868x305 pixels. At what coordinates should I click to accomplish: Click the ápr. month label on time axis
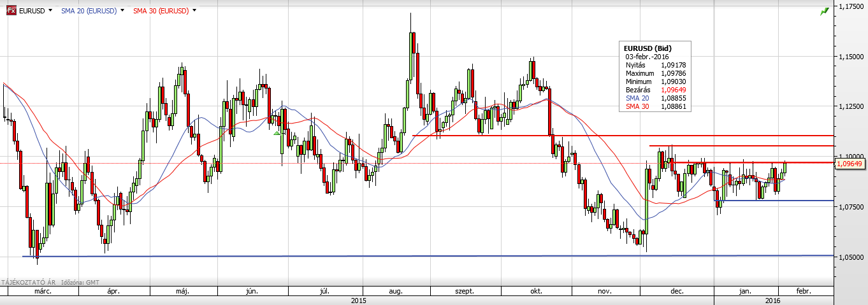pos(114,291)
